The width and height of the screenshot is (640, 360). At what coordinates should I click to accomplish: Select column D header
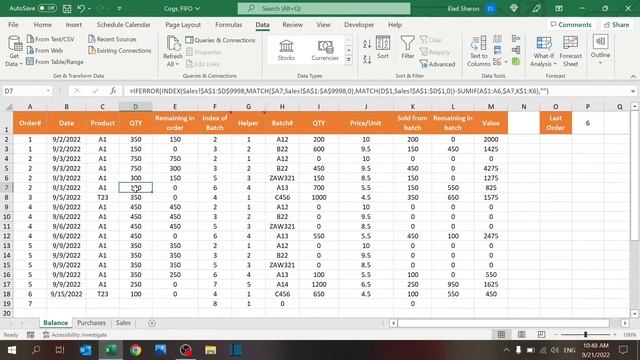coord(136,107)
